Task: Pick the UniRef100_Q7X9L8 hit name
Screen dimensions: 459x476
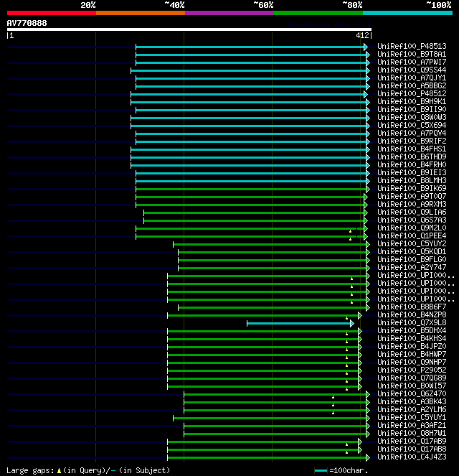Action: [412, 322]
